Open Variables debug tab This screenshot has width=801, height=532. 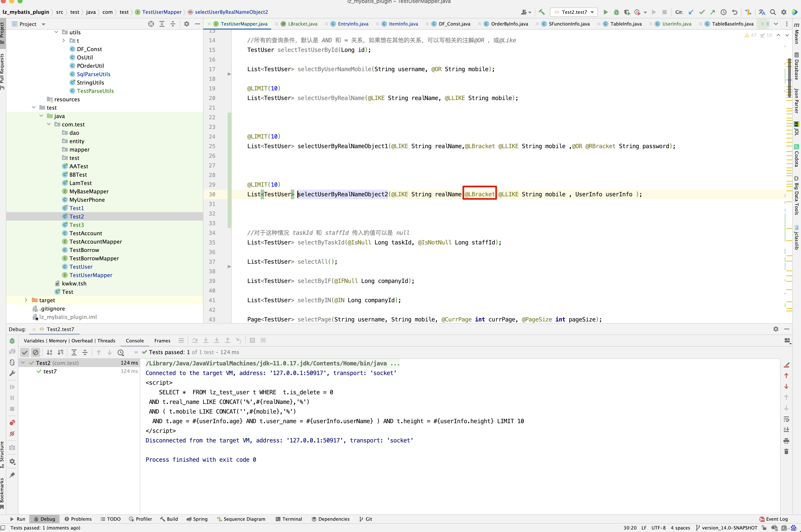(x=34, y=341)
